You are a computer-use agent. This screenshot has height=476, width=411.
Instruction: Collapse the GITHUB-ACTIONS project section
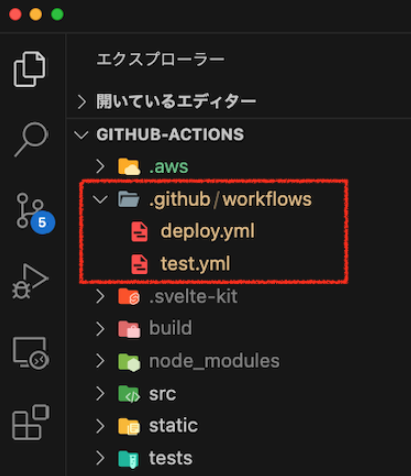[81, 135]
